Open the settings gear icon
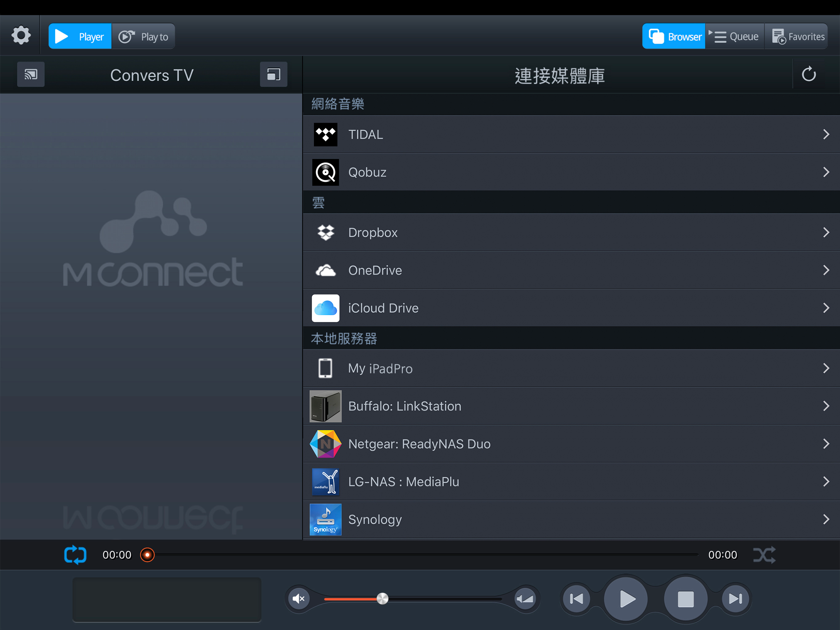The width and height of the screenshot is (840, 630). [x=21, y=36]
